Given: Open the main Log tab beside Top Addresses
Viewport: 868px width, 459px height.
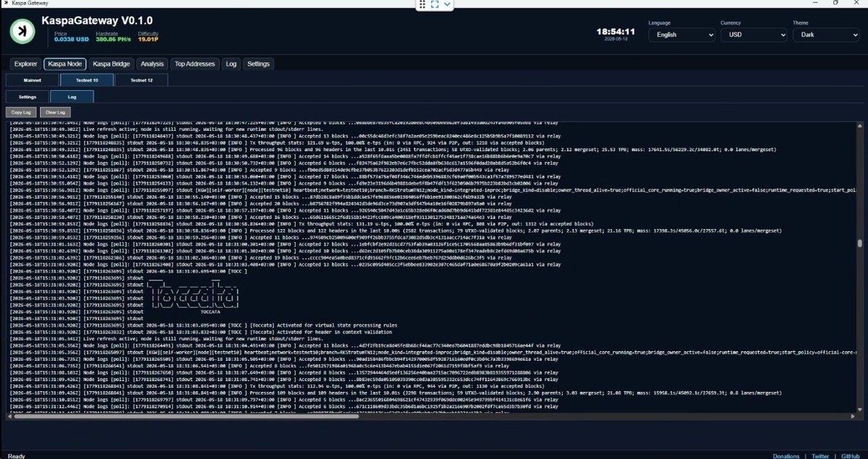Looking at the screenshot, I should click(x=231, y=64).
